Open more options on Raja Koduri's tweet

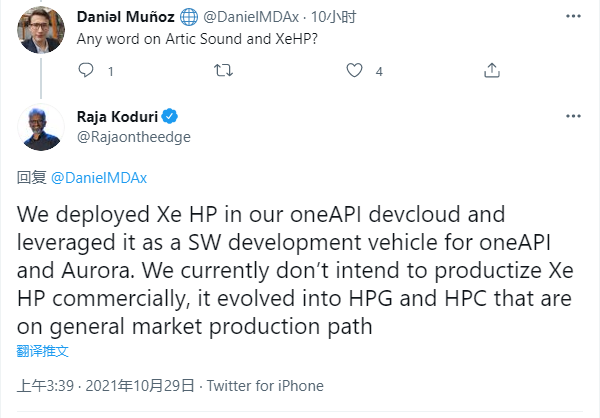(x=573, y=116)
